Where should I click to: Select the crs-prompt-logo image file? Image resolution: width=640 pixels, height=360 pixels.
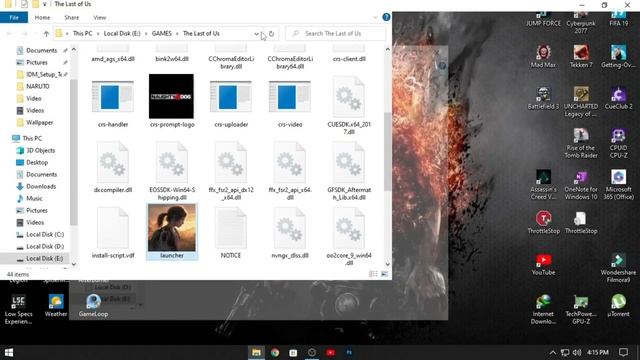[171, 101]
